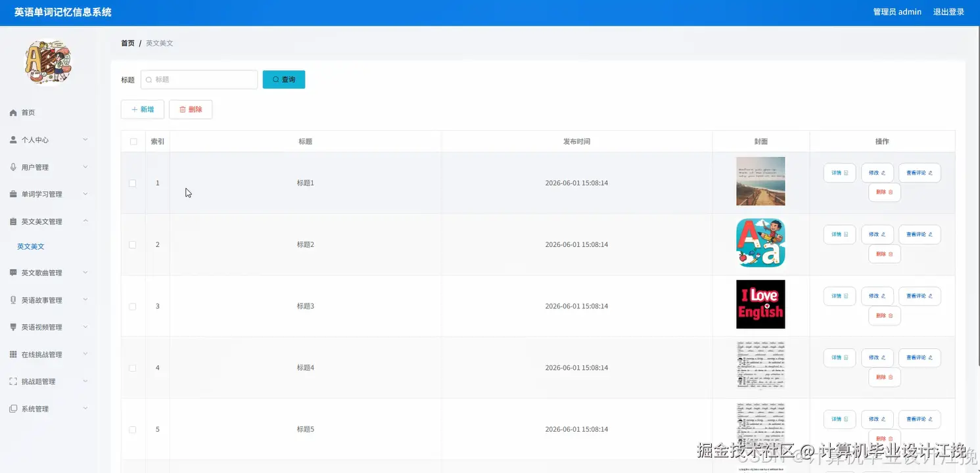Click the sidebar ABC logo avatar
This screenshot has width=980, height=473.
pos(48,62)
